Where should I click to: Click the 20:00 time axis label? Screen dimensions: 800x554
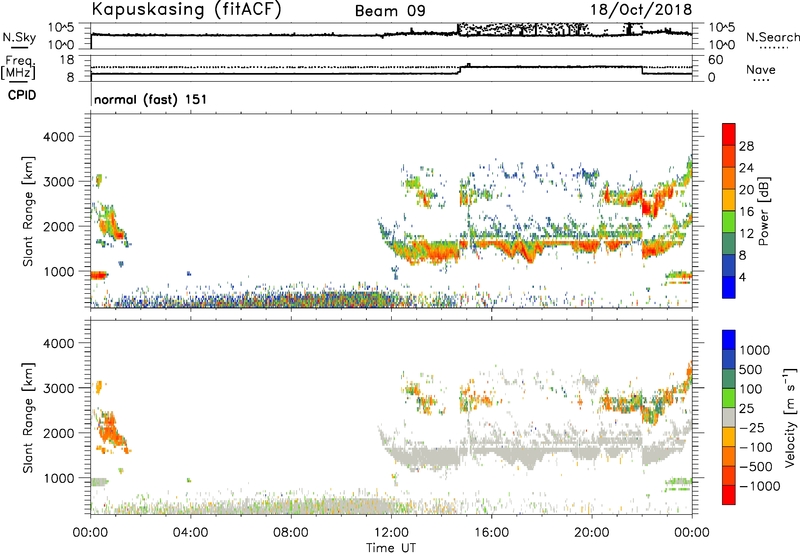point(592,533)
